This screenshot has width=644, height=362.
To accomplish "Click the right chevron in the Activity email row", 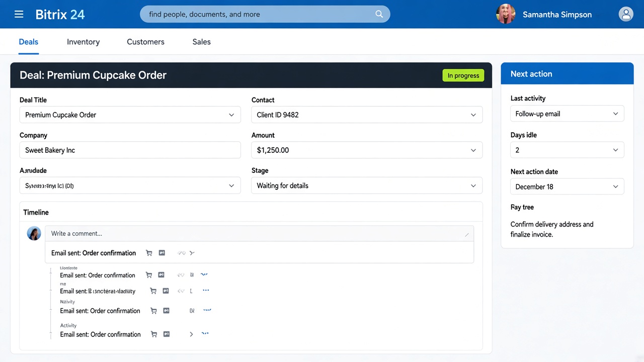I will (191, 334).
